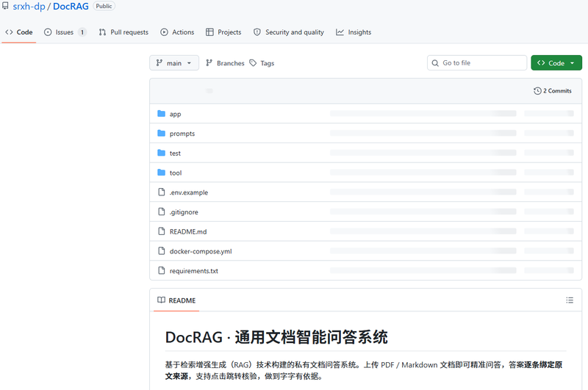This screenshot has height=390, width=588.
Task: Click the tag icon beside Tags
Action: (253, 63)
